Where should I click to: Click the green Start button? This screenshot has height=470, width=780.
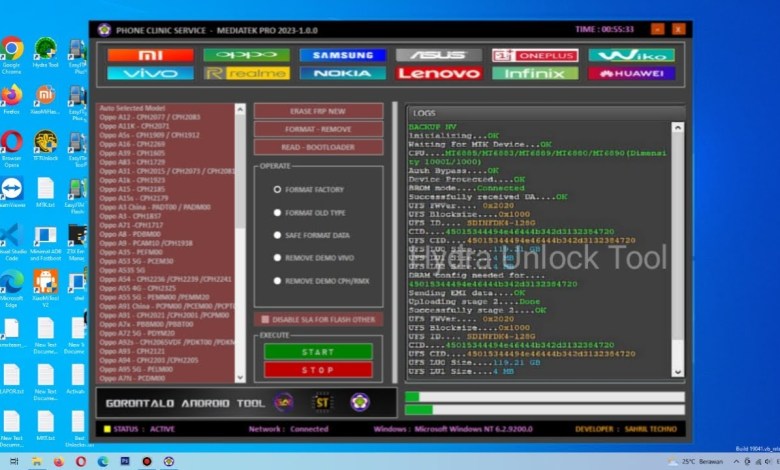[318, 352]
